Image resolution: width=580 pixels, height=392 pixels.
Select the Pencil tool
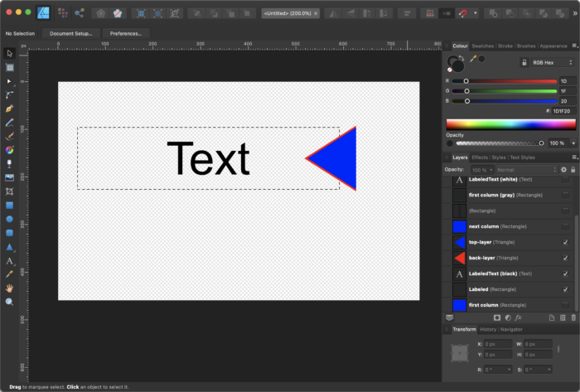click(x=10, y=123)
